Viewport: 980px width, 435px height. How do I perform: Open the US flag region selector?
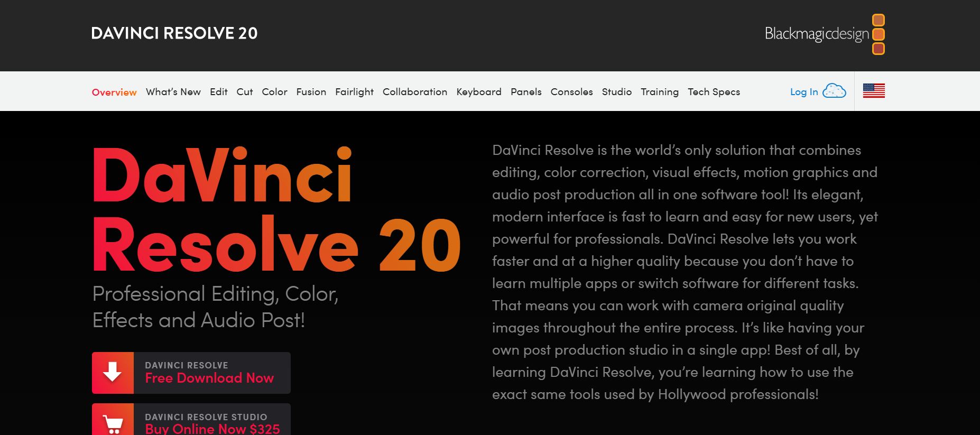click(874, 91)
